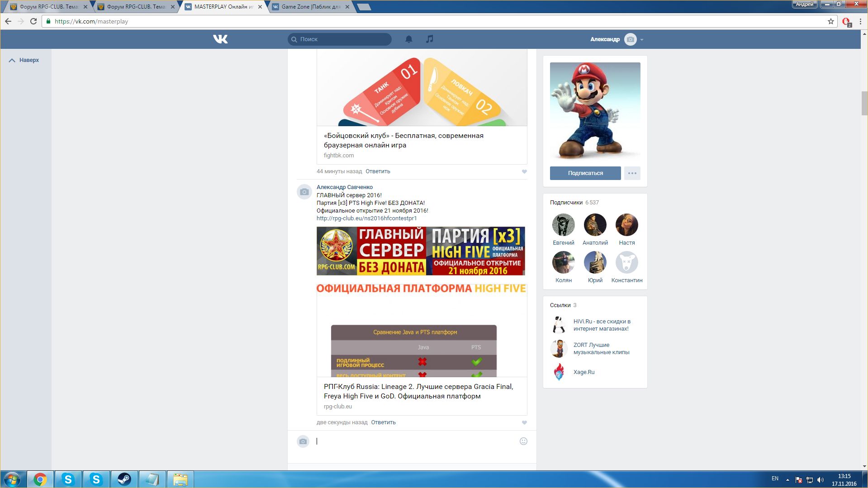Like the 44 минуты назад comment
Screen dimensions: 868x488
coord(524,171)
